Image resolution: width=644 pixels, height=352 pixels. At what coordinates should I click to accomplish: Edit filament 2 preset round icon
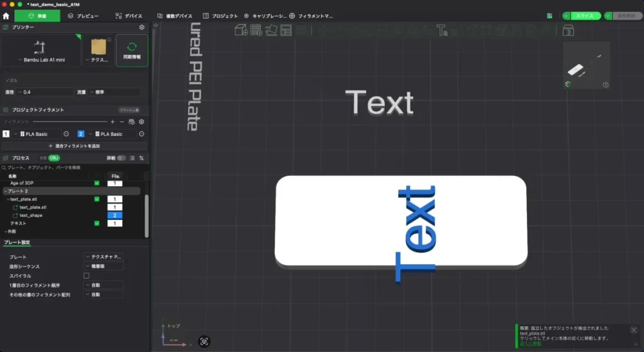[142, 134]
